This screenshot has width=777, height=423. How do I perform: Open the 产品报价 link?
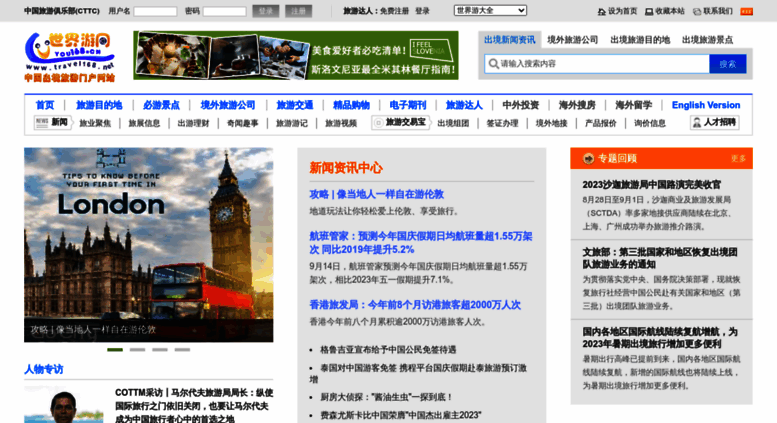coord(601,123)
